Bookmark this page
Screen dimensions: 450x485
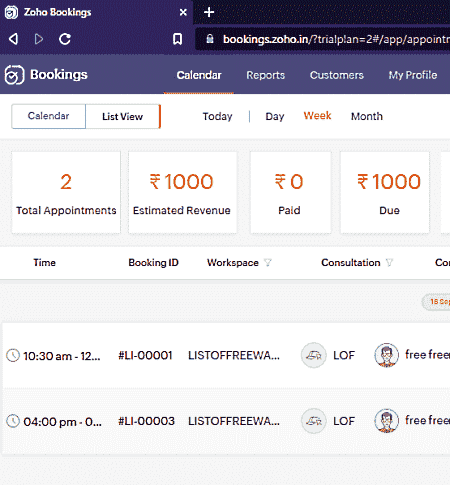coord(177,39)
